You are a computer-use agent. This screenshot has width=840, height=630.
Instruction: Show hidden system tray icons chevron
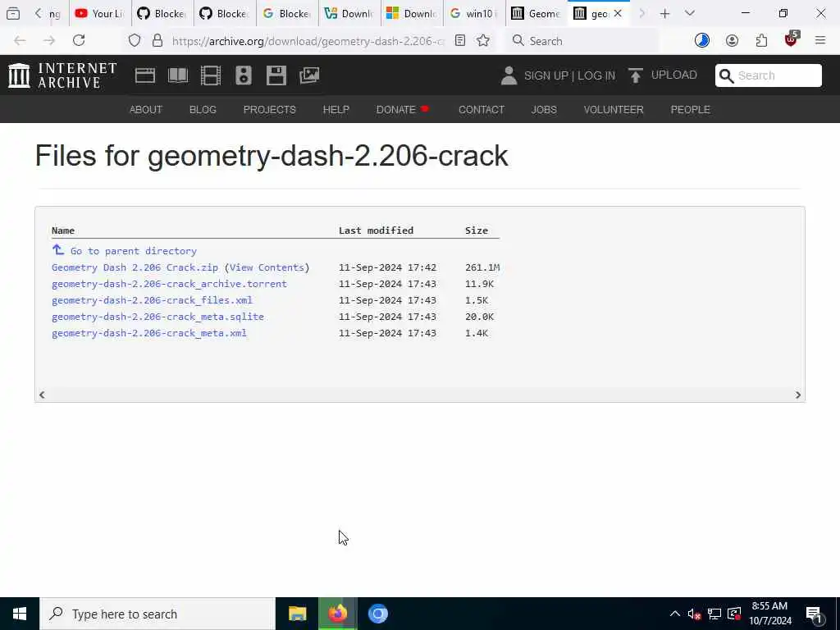(x=675, y=614)
